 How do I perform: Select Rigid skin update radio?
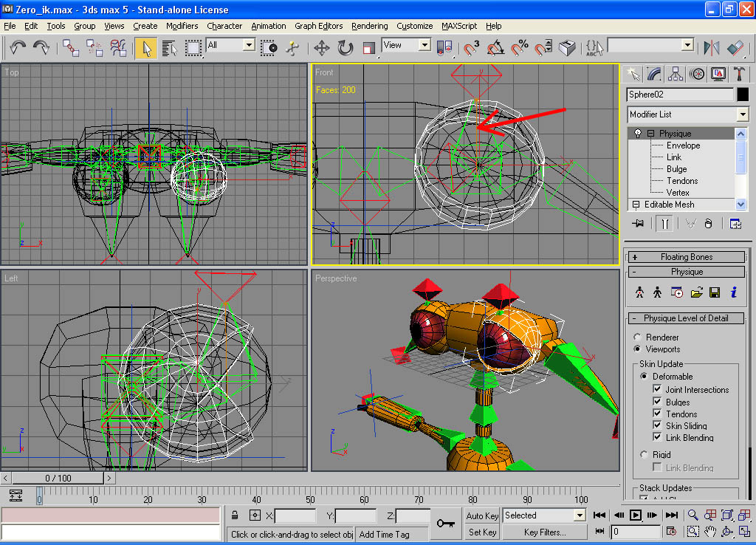(x=644, y=454)
